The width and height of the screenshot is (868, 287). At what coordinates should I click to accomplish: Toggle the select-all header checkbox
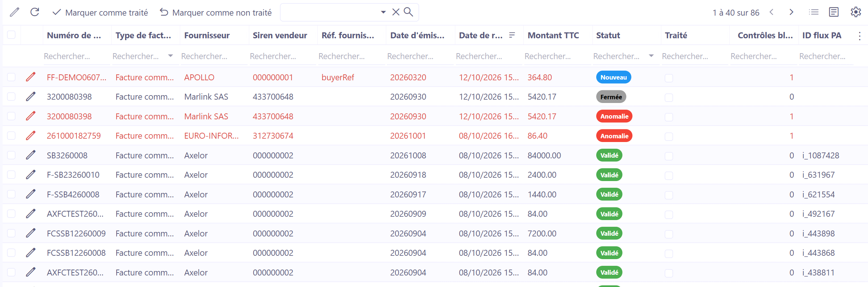[12, 35]
